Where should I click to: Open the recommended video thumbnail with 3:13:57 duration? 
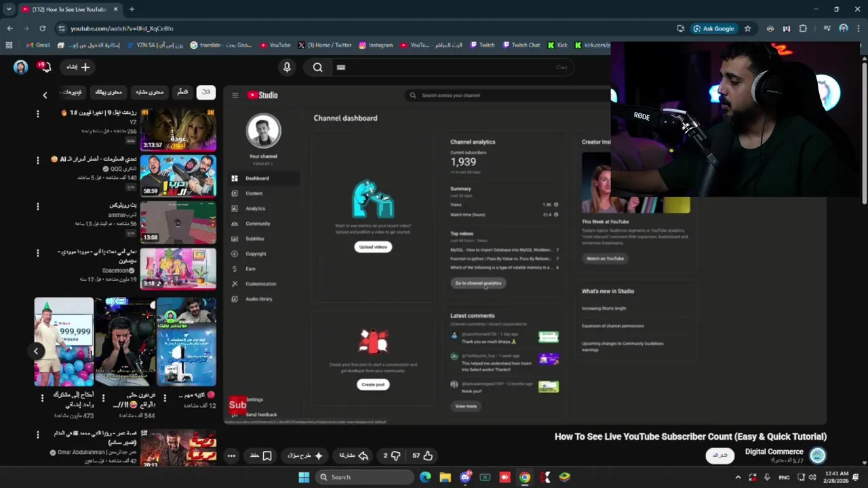click(178, 129)
